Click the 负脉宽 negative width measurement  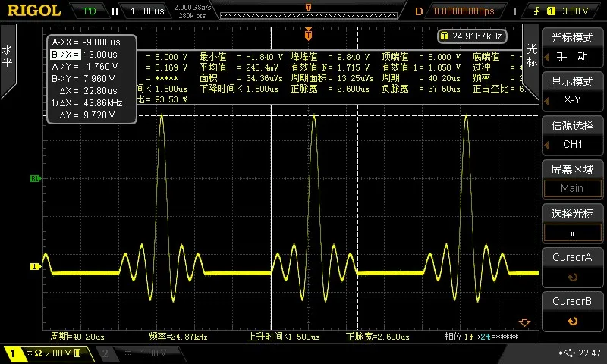pyautogui.click(x=421, y=89)
